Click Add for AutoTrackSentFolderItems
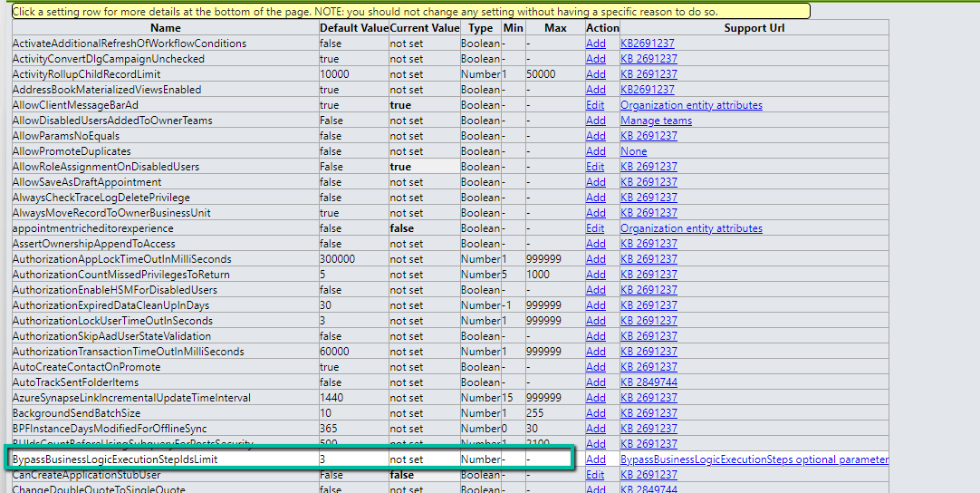The image size is (980, 493). tap(595, 382)
